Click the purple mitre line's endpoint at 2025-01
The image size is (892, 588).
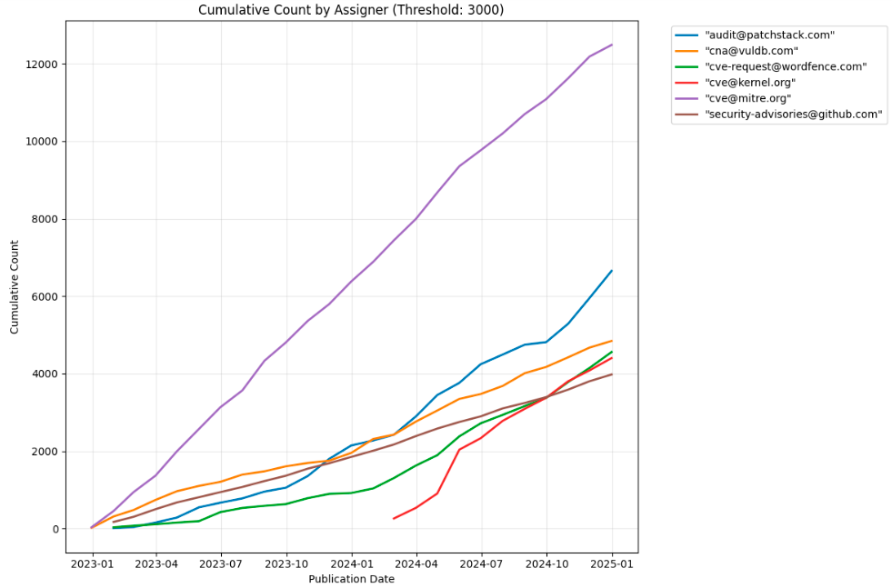pos(612,45)
